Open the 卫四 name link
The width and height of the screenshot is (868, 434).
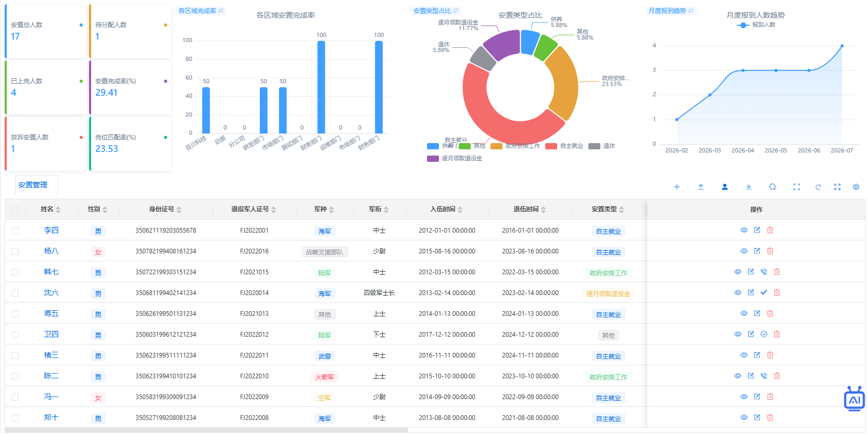(x=51, y=334)
